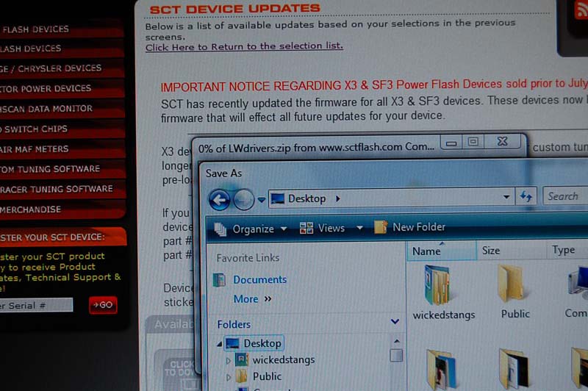588x391 pixels.
Task: Open Racer Tuning Software sidebar item
Action: tap(62, 189)
